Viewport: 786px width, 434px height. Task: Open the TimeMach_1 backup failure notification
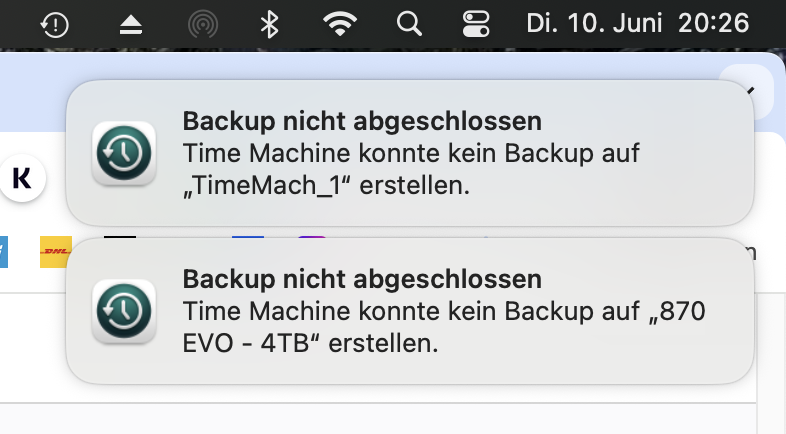[x=410, y=153]
